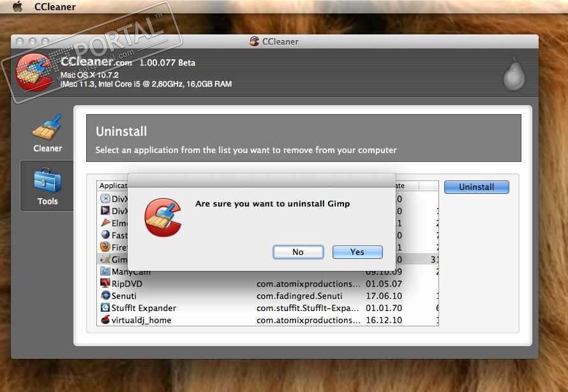Select the virtualdj_home row name
The width and height of the screenshot is (568, 392).
pos(141,321)
